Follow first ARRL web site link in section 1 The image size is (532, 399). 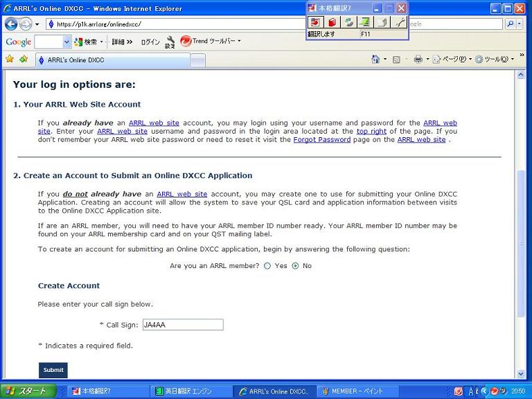click(x=154, y=123)
